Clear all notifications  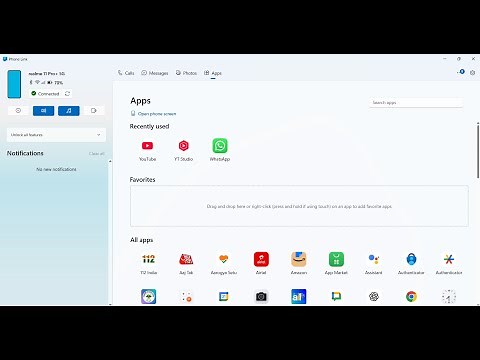coord(97,154)
